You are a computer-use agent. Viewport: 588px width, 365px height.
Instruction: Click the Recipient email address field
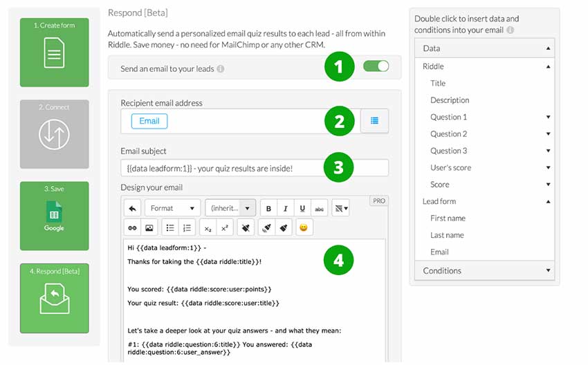click(x=240, y=121)
